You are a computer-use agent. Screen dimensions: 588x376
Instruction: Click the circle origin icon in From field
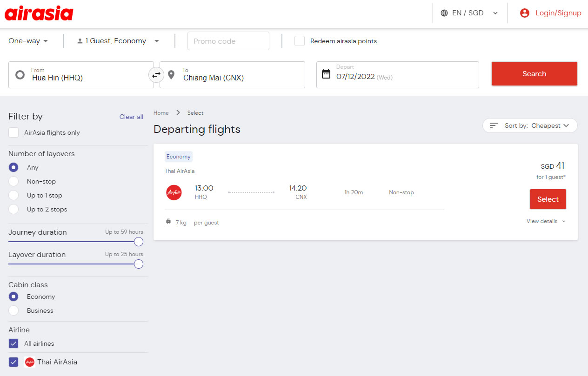point(20,75)
